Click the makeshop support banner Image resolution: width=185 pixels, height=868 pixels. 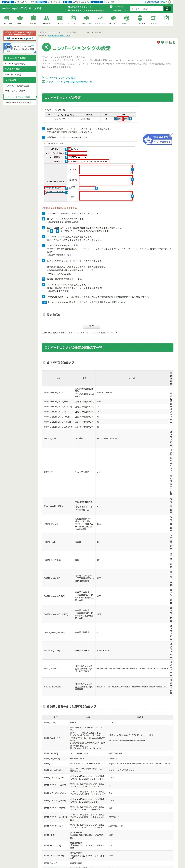[x=20, y=36]
